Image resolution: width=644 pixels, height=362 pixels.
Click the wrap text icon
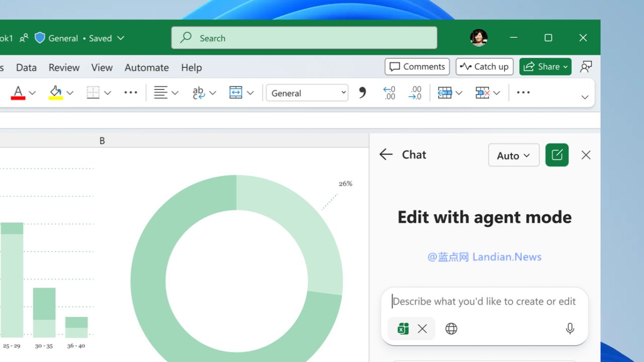tap(198, 93)
